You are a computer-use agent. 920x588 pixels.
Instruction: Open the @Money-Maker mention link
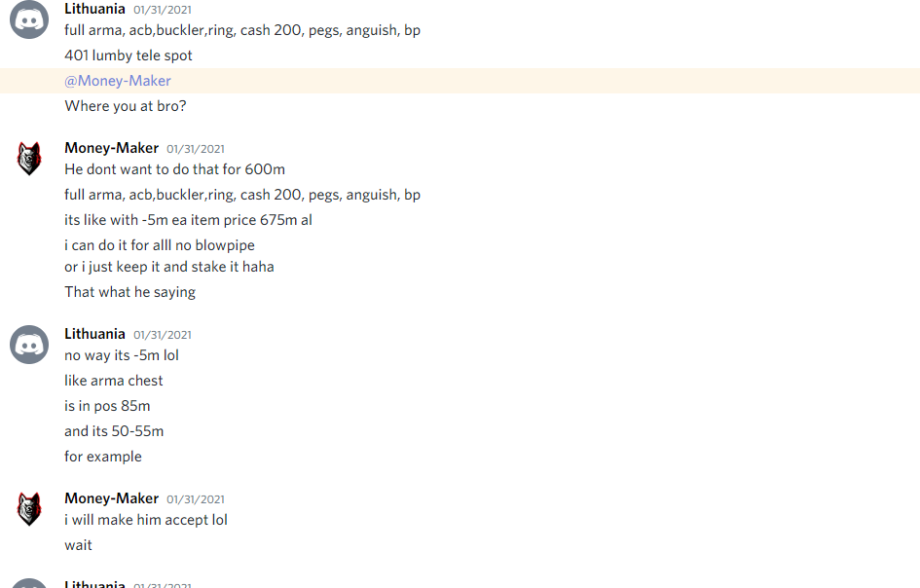(118, 81)
